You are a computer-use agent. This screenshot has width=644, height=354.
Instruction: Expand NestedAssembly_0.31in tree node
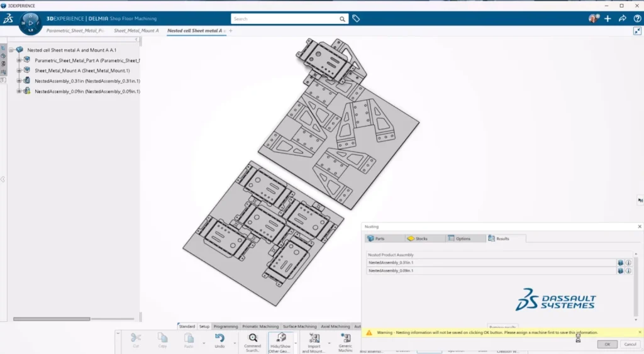click(19, 81)
